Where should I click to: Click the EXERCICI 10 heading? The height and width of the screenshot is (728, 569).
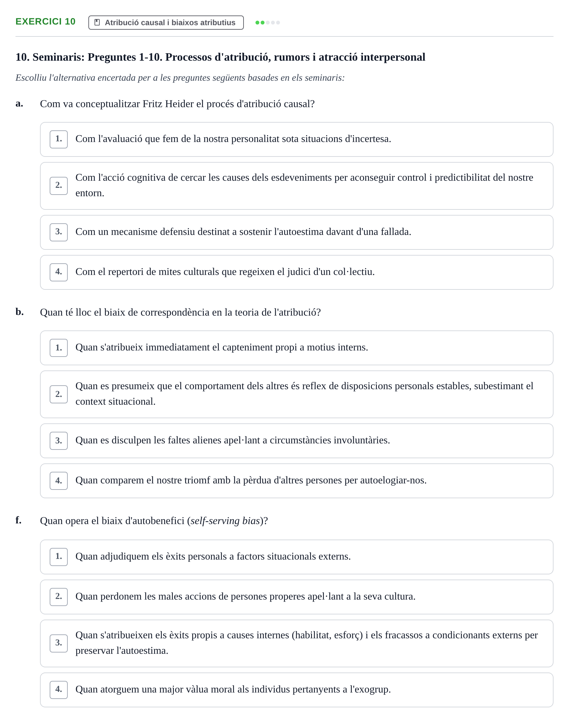(x=45, y=22)
